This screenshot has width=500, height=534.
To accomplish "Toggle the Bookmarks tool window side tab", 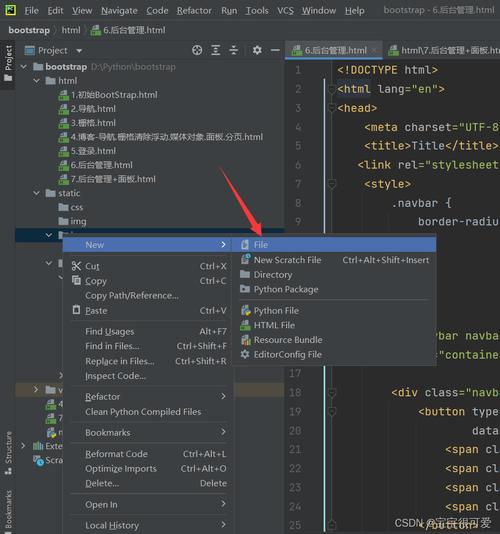I will 8,509.
